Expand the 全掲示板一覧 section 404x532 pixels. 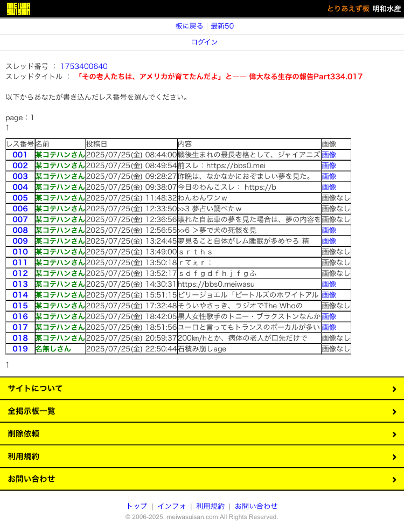(x=202, y=411)
